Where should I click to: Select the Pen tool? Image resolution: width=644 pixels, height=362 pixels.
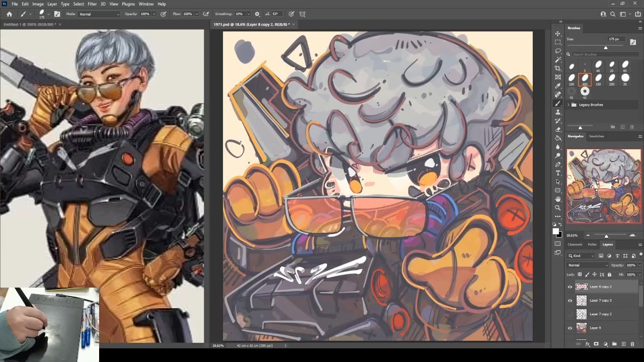click(x=558, y=164)
